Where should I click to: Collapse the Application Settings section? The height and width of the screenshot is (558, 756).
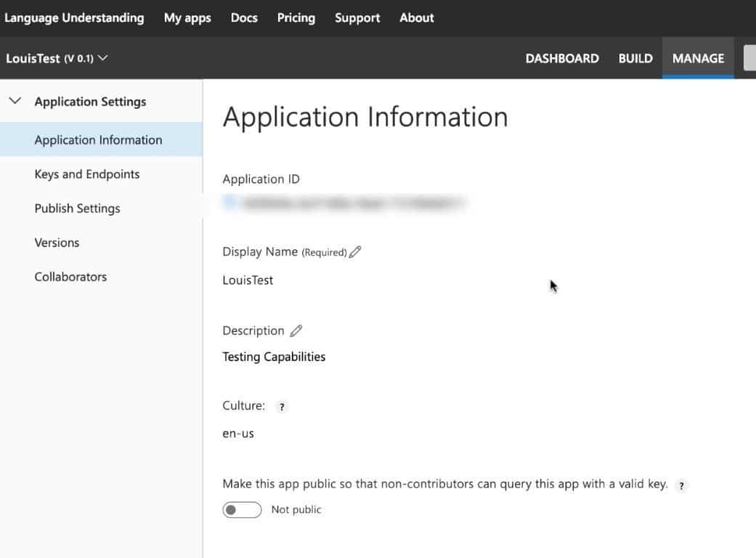(15, 102)
